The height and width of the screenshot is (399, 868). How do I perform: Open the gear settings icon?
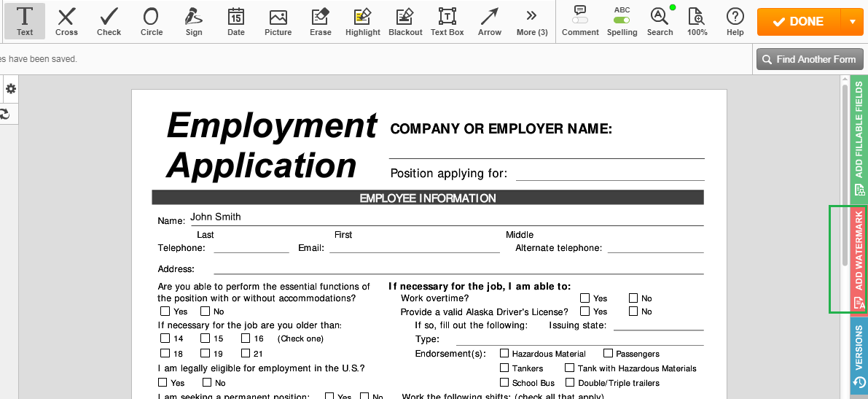pyautogui.click(x=10, y=89)
